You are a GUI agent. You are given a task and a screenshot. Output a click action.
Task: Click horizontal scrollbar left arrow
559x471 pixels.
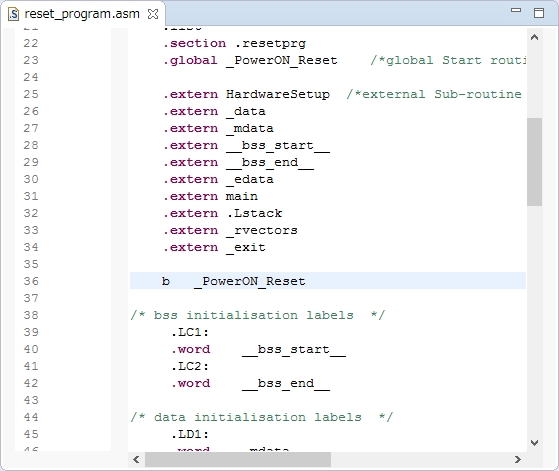tap(136, 460)
